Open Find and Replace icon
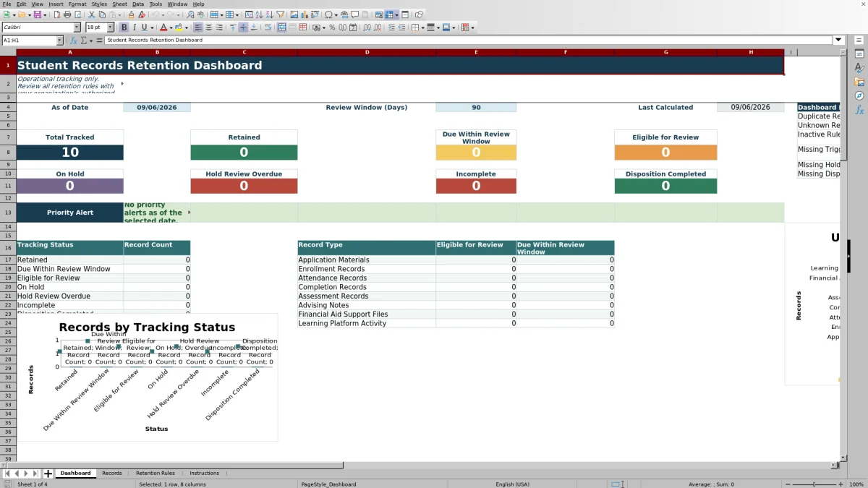 (x=190, y=14)
